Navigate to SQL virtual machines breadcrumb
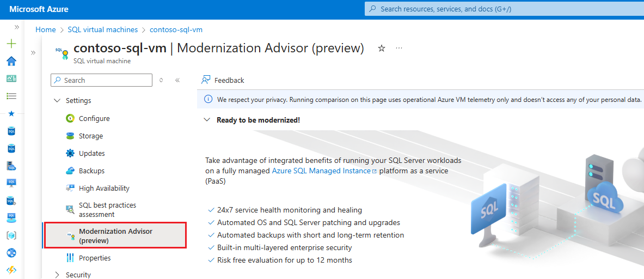 [x=102, y=29]
